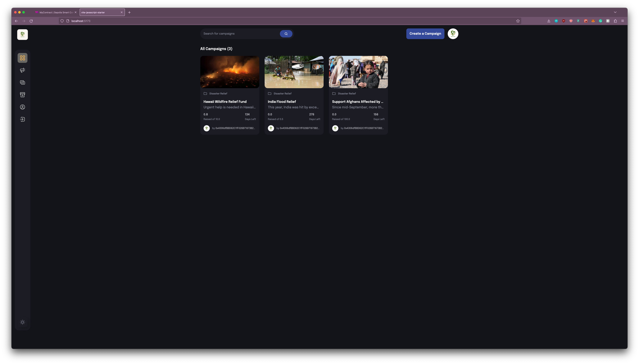639x364 pixels.
Task: Switch to MyContract Sepolia browser tab
Action: point(55,12)
